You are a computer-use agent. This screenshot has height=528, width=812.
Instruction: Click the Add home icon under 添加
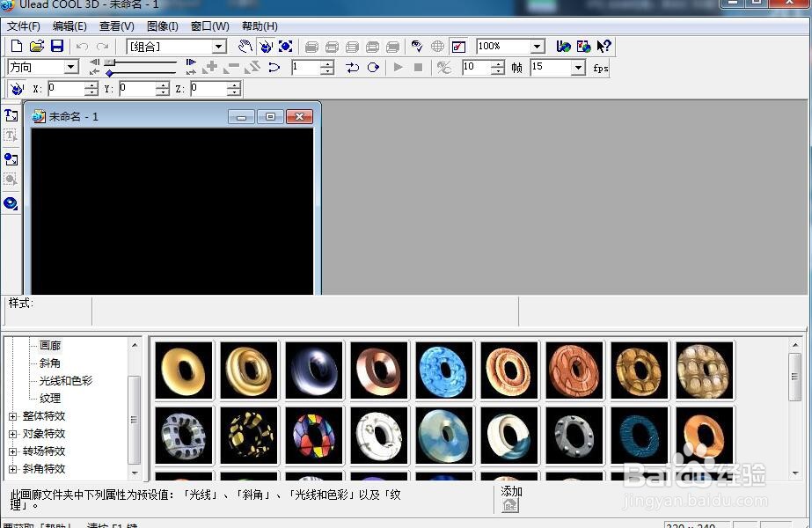pos(510,505)
